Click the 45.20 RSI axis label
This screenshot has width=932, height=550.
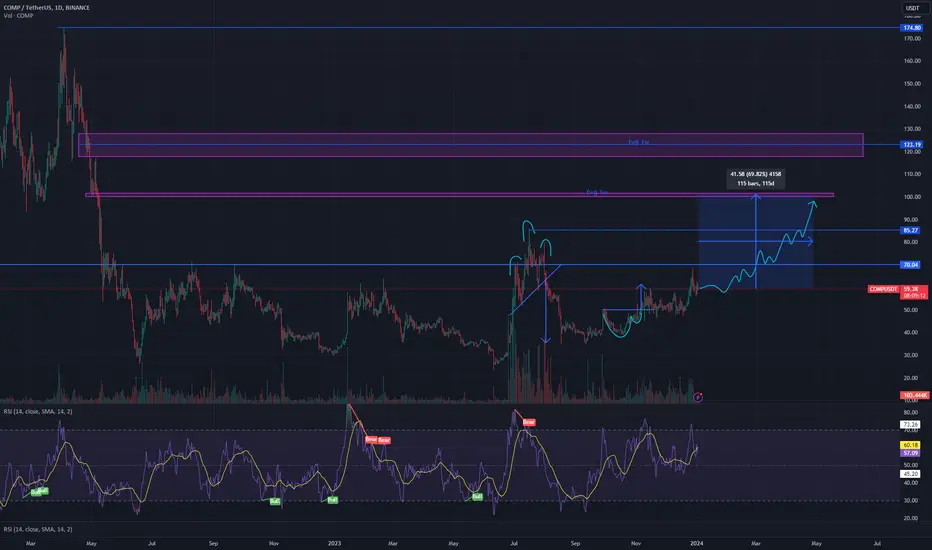coord(910,474)
